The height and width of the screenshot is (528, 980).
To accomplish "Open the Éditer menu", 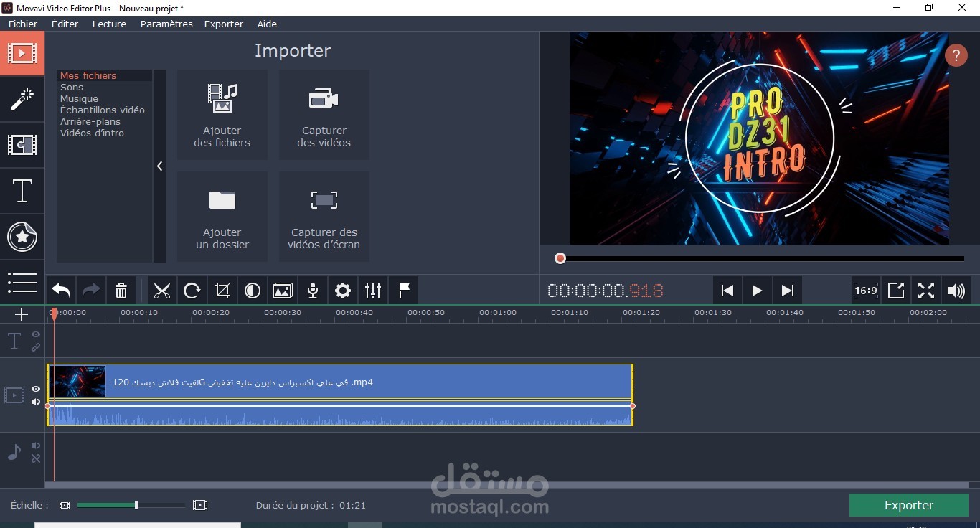I will pos(65,24).
